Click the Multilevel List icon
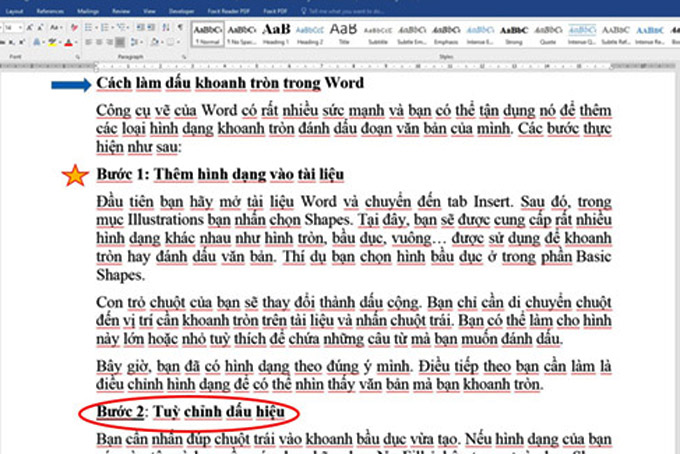Screen dimensions: 680x454 click(x=121, y=27)
